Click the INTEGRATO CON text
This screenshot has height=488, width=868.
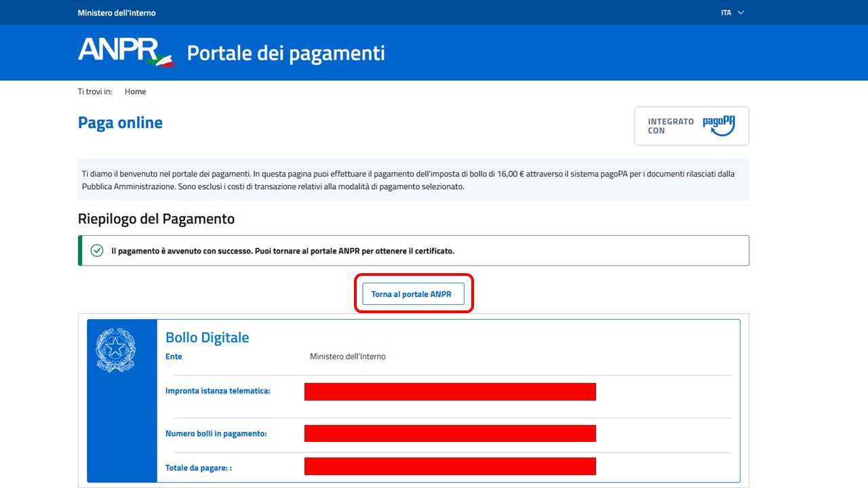(x=671, y=126)
